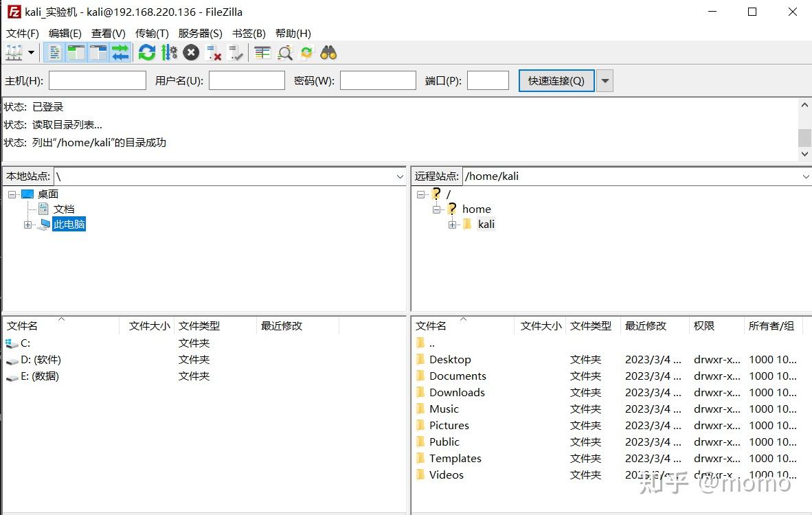Open the Site Manager icon
Image resolution: width=812 pixels, height=515 pixels.
[14, 52]
